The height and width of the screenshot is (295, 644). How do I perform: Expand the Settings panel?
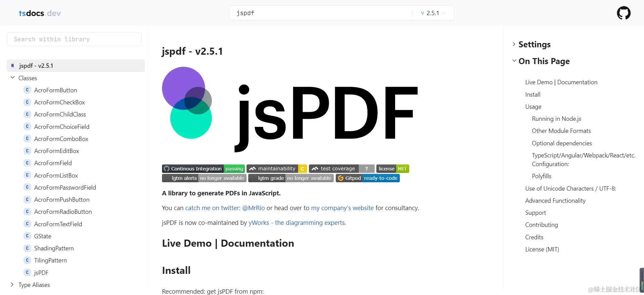(x=514, y=44)
